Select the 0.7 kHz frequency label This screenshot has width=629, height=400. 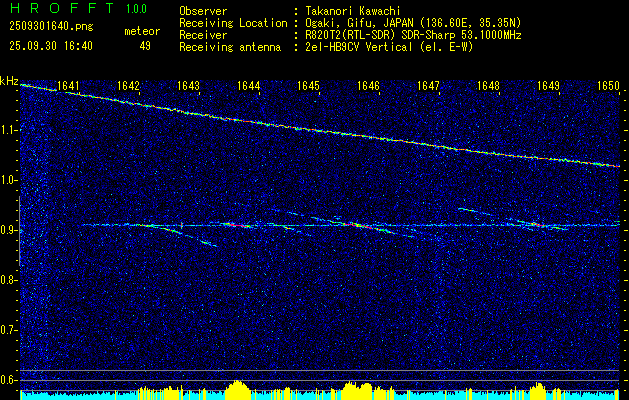9,329
